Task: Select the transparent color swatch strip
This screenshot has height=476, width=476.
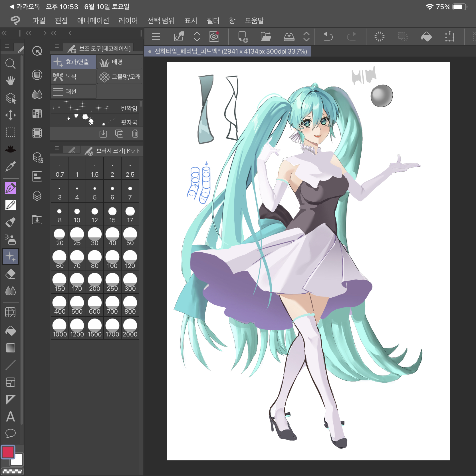Action: [12, 471]
